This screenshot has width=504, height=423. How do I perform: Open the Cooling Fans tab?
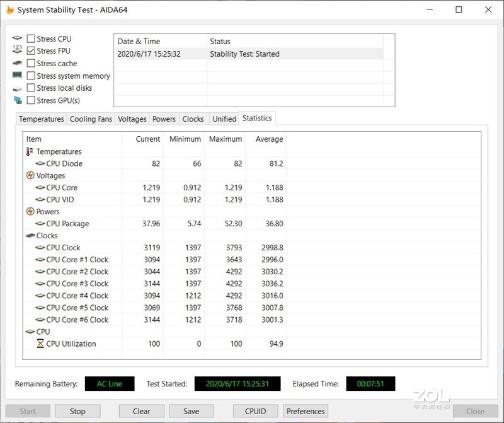click(x=91, y=119)
